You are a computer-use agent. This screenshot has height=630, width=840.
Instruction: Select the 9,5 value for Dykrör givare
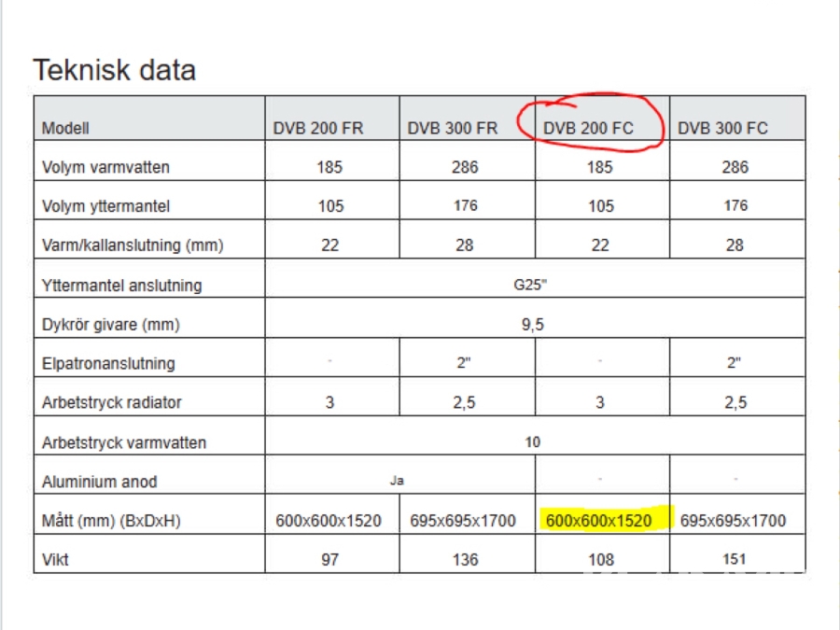click(x=532, y=324)
